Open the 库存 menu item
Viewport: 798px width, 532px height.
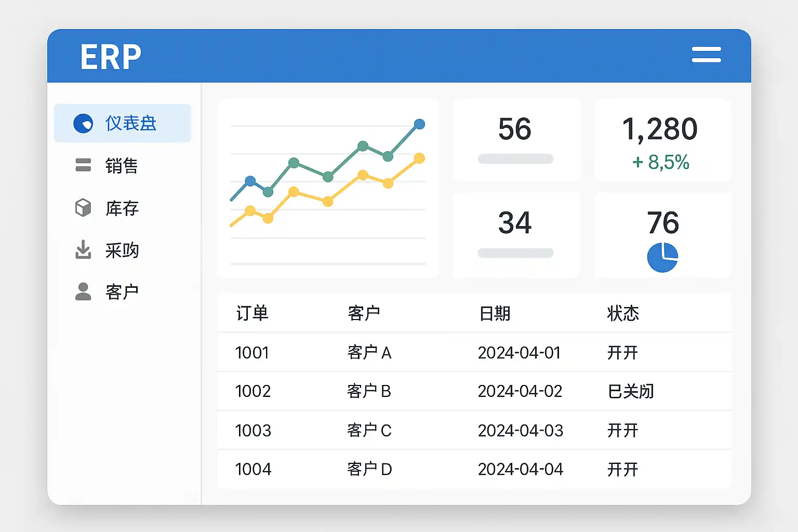coord(122,208)
